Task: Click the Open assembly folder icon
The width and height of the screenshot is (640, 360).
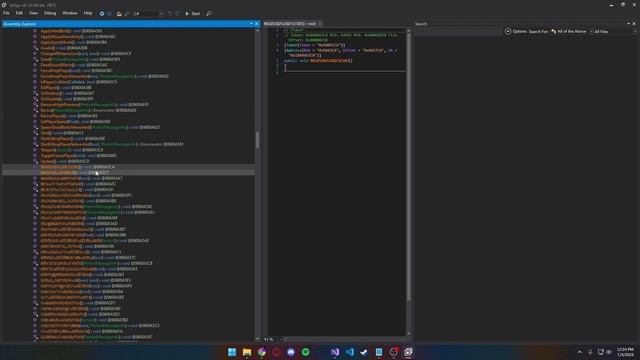Action: (x=119, y=13)
